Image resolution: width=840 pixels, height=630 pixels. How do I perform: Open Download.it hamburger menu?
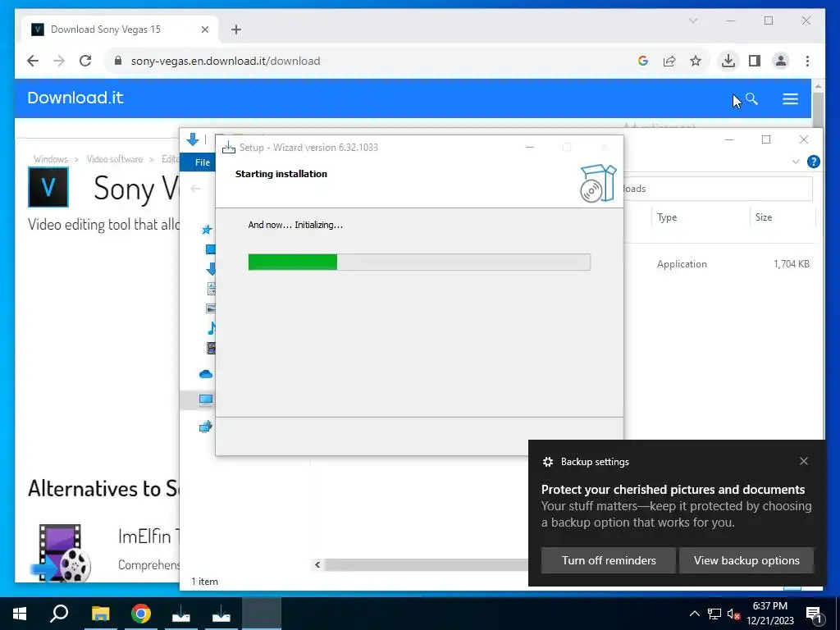pyautogui.click(x=790, y=98)
